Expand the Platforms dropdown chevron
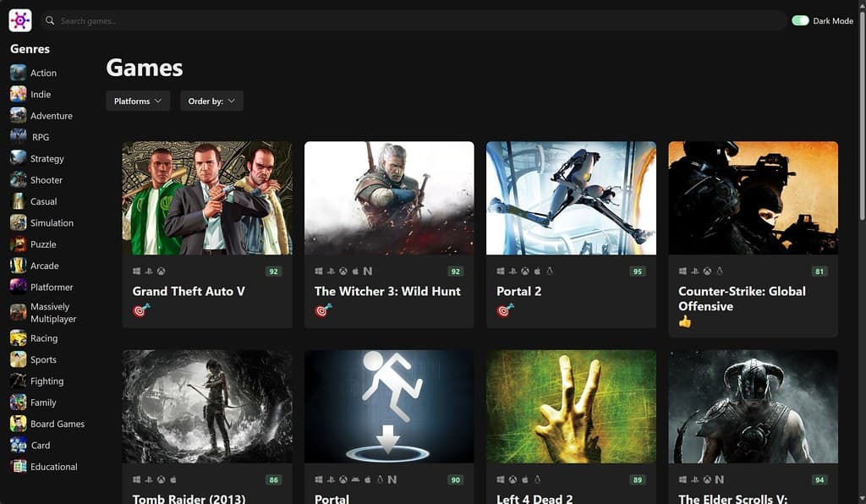Screen dimensions: 866x504 pos(157,100)
